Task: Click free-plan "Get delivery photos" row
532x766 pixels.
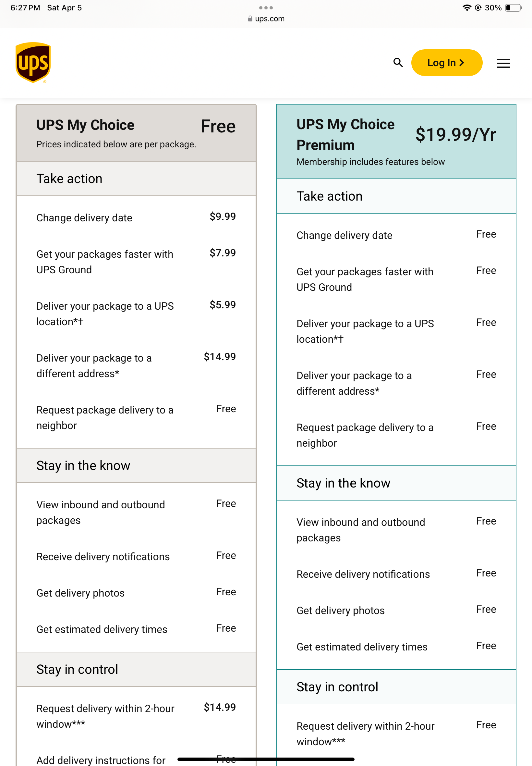Action: (x=80, y=593)
